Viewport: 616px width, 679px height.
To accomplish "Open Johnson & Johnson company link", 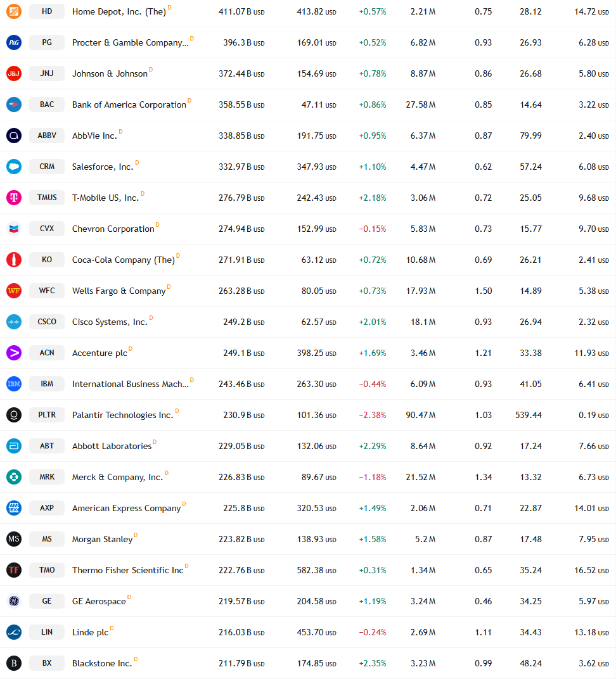I will (110, 73).
